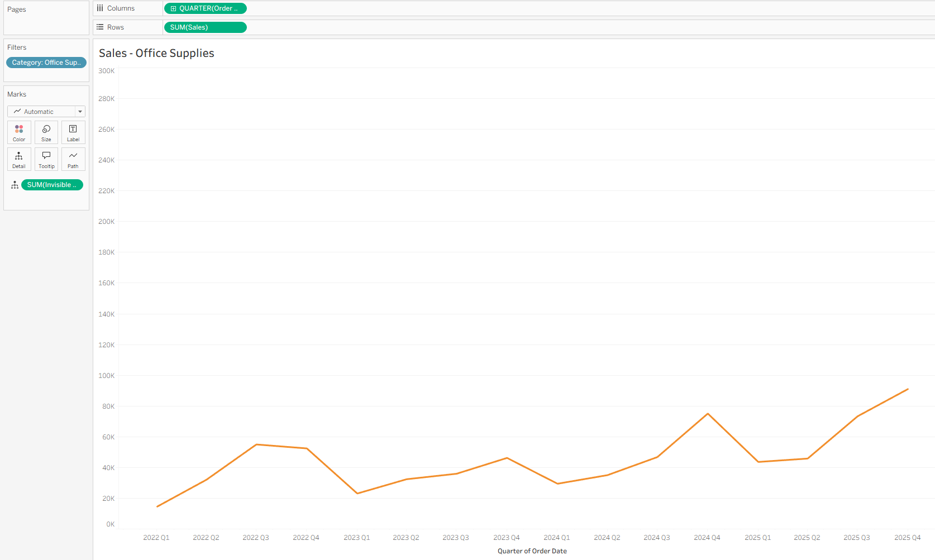935x560 pixels.
Task: Open the Automatic mark type dropdown
Action: point(42,112)
